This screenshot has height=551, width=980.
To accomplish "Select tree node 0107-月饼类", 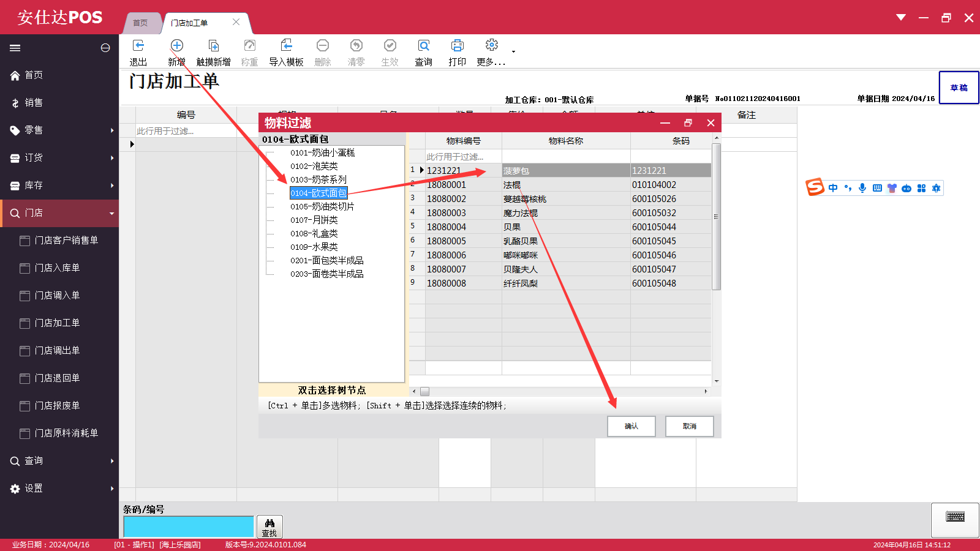I will (314, 220).
